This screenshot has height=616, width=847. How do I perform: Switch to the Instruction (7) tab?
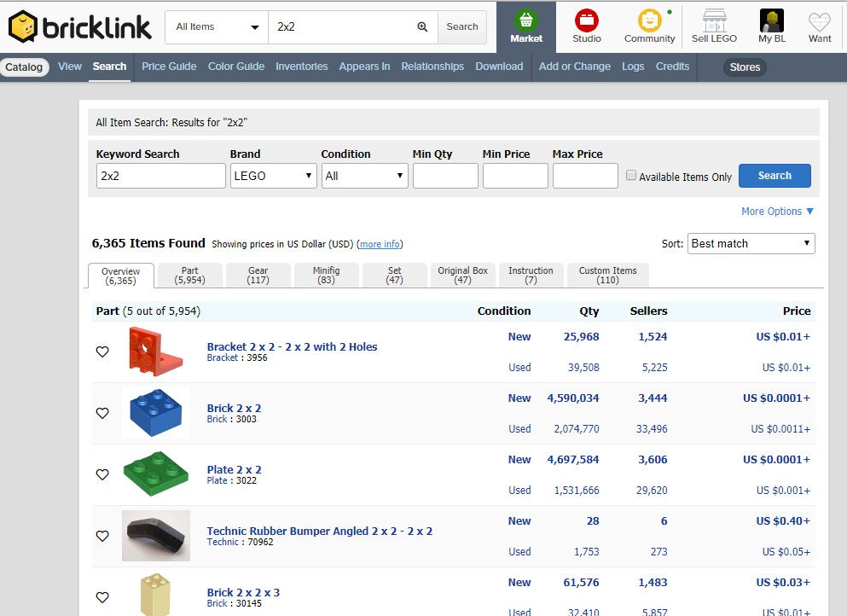point(531,275)
